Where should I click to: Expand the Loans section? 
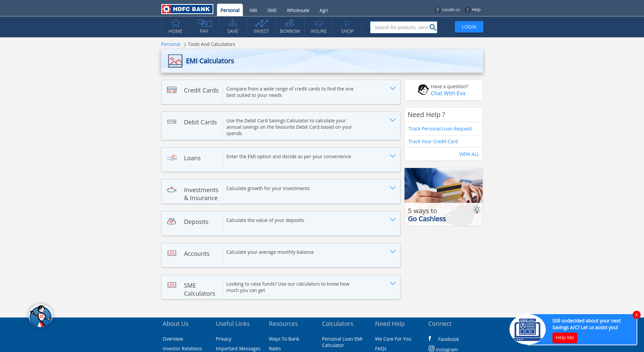pos(393,156)
